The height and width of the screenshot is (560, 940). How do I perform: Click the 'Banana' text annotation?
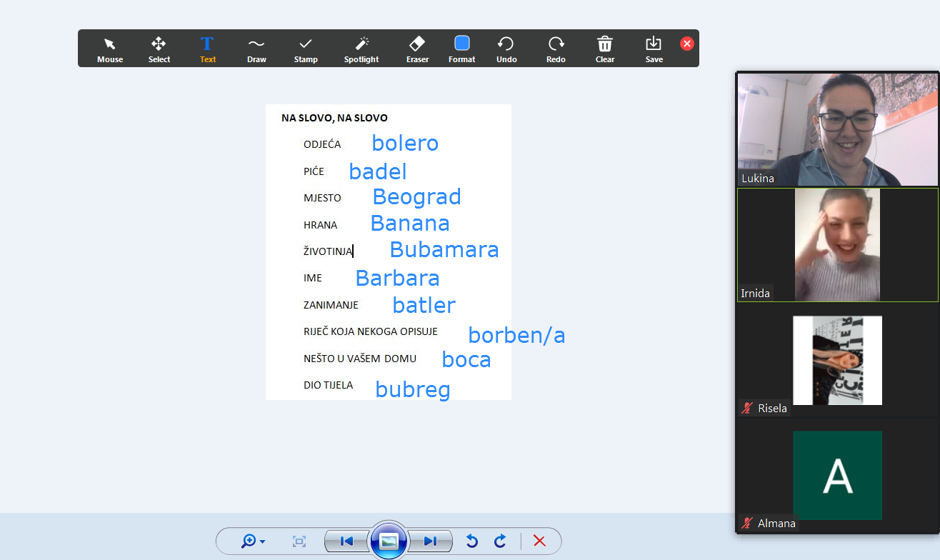pyautogui.click(x=410, y=224)
